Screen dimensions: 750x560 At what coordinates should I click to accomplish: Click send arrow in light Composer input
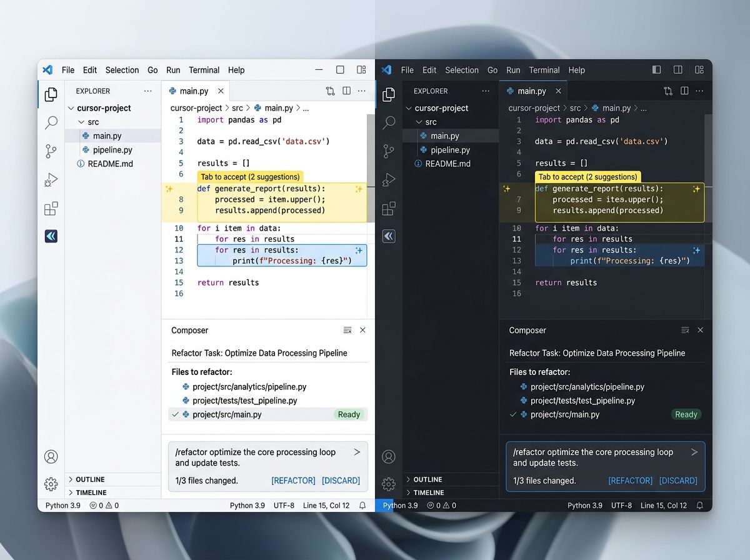(357, 452)
